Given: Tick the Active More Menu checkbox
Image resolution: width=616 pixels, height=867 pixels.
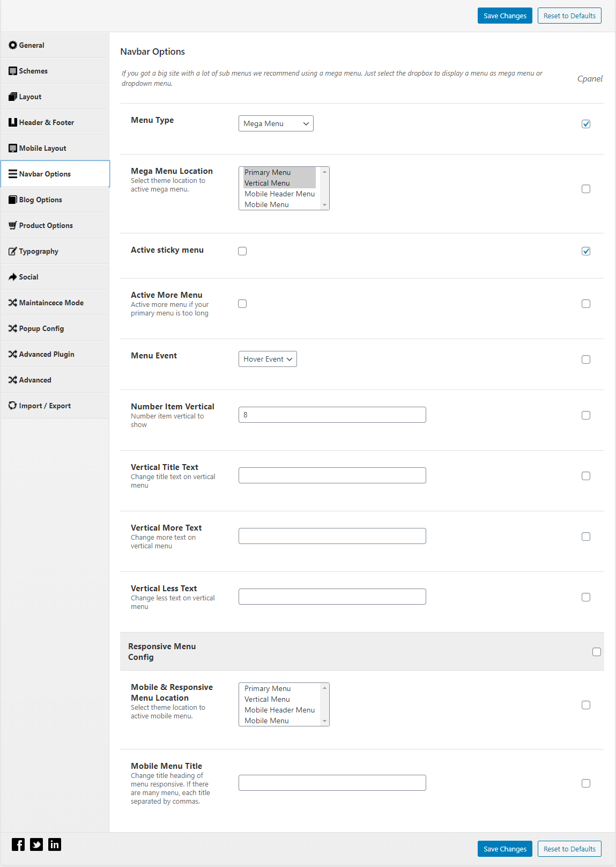Looking at the screenshot, I should tap(242, 304).
